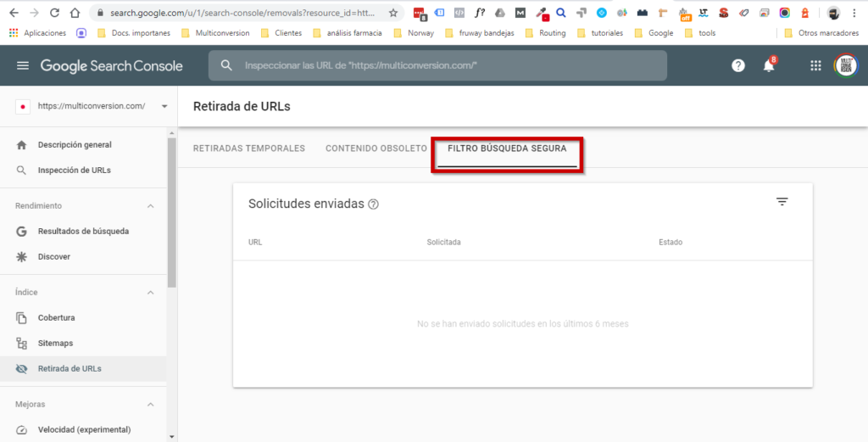Switch to Contenido obsoleto tab
Screen dimensions: 868x442
pyautogui.click(x=376, y=148)
